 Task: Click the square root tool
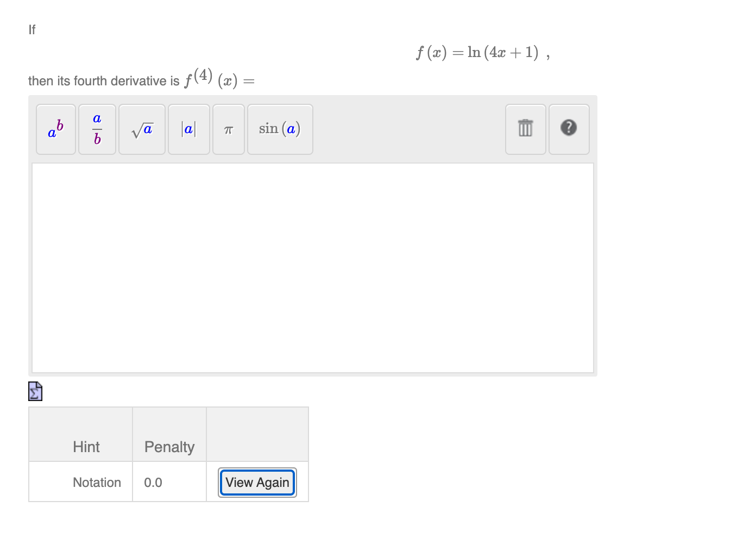tap(142, 129)
